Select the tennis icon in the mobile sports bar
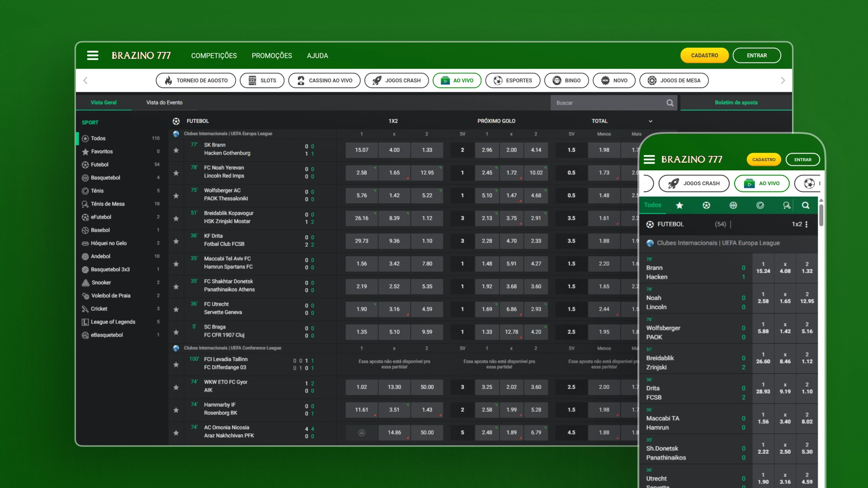The height and width of the screenshot is (488, 868). [x=760, y=205]
